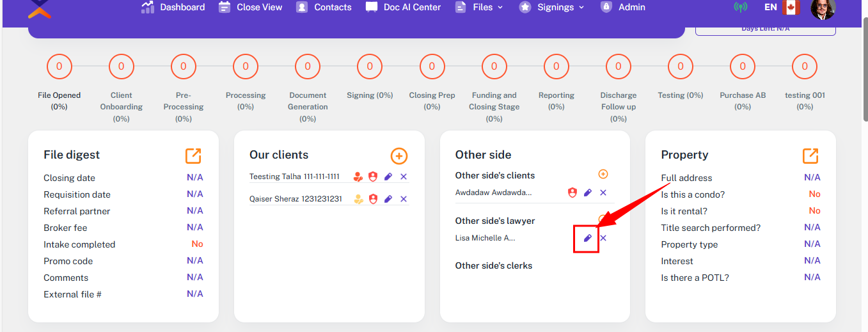Screen dimensions: 868x332
Task: Click yellow person icon beside Qaiser Sheraz
Action: tap(359, 199)
